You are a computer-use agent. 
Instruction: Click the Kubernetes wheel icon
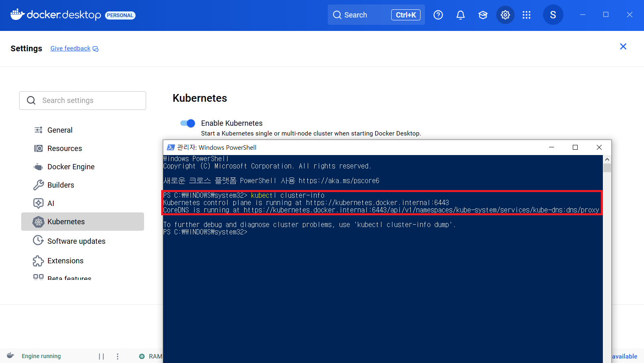click(x=38, y=222)
